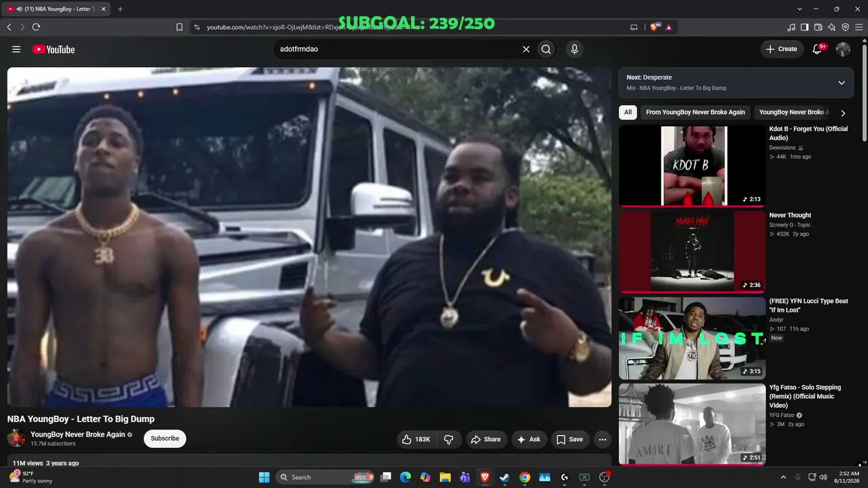Filter by From YoungBoy Never Broke Again
Image resolution: width=868 pixels, height=488 pixels.
[x=695, y=113]
